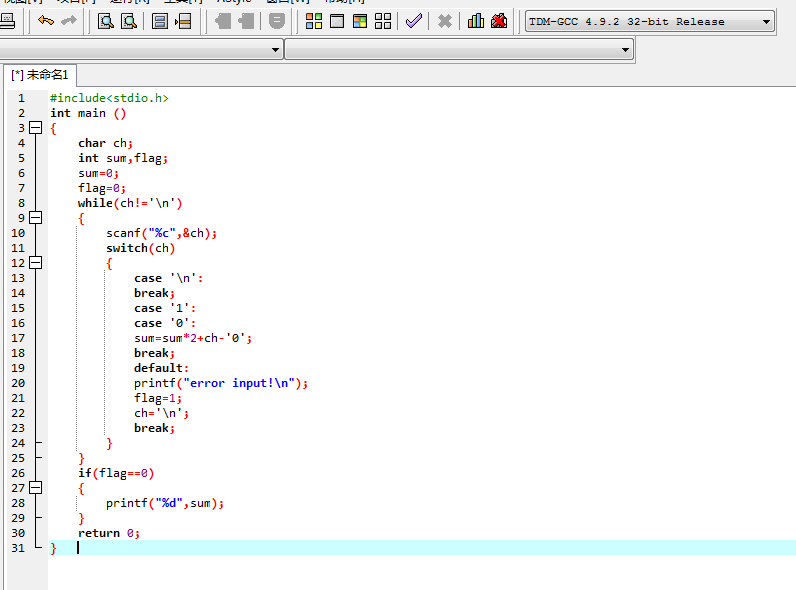This screenshot has height=590, width=796.
Task: Open Replace with the second magnifier icon
Action: point(128,21)
